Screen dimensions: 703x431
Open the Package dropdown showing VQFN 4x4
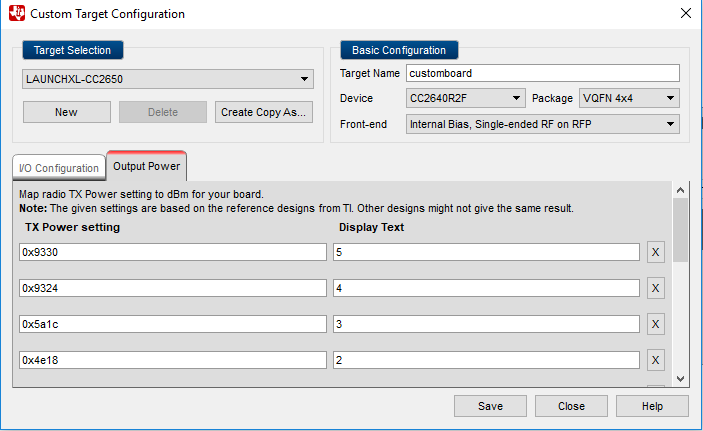[629, 98]
